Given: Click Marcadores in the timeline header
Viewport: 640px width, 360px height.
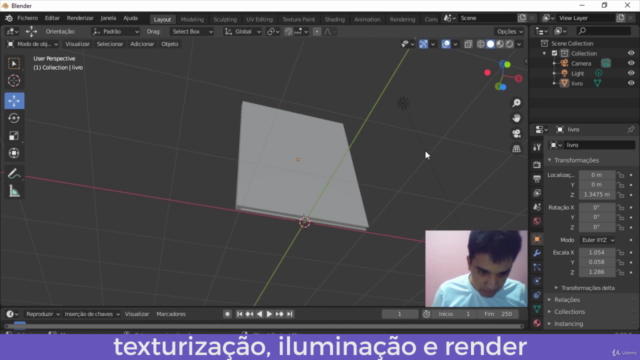Looking at the screenshot, I should [x=171, y=314].
